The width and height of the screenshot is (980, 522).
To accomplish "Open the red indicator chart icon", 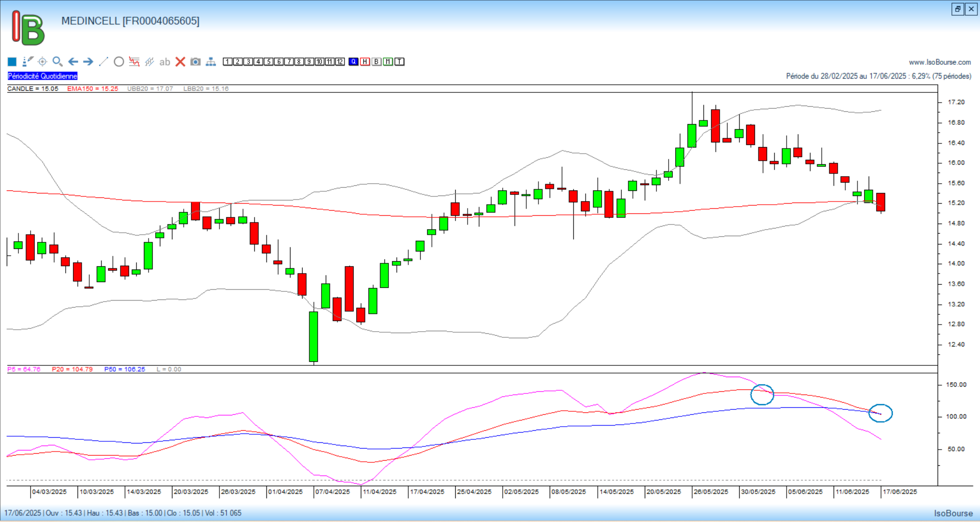I will pos(134,62).
